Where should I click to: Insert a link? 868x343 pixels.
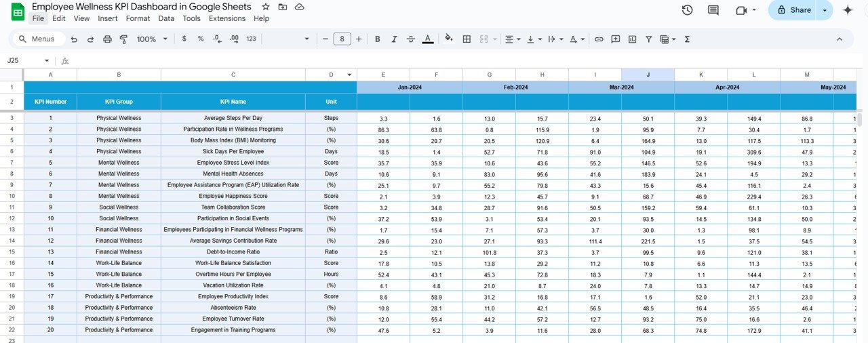click(x=599, y=39)
